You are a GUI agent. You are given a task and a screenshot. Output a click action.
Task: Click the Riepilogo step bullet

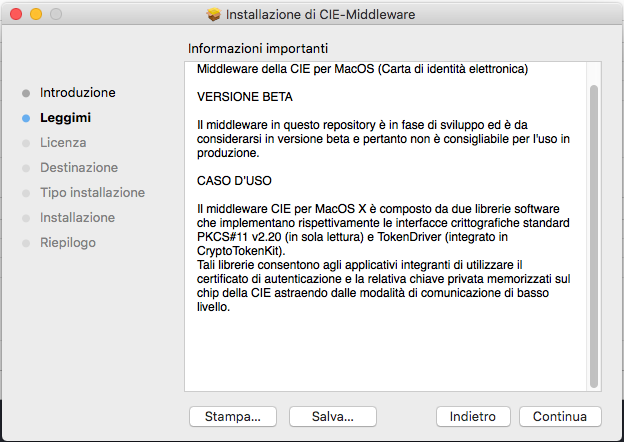click(x=26, y=243)
